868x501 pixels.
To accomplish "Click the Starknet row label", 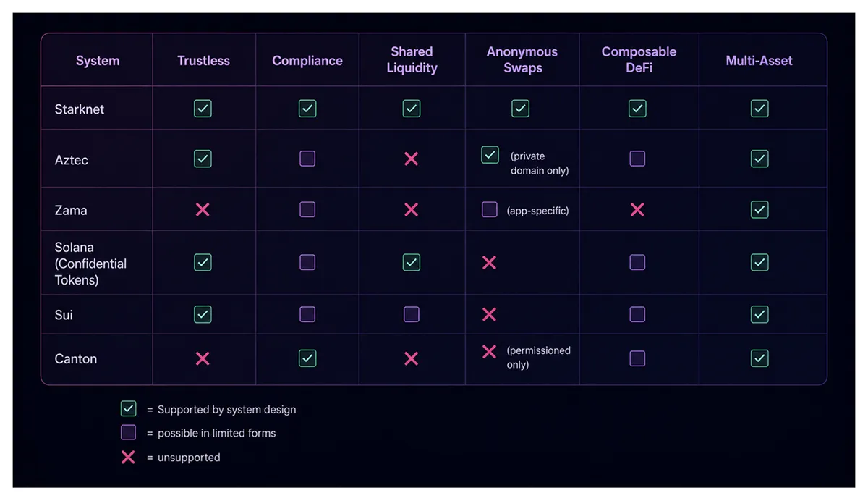I will pyautogui.click(x=80, y=109).
